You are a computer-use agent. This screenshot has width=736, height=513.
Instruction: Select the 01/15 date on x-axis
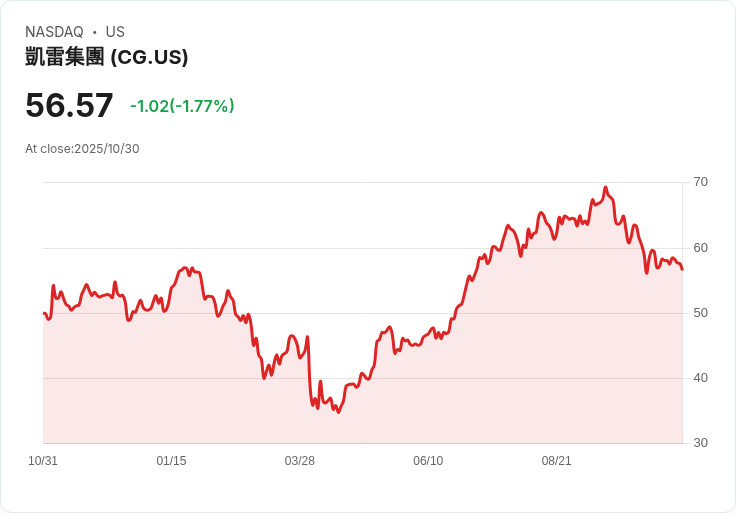click(x=171, y=461)
